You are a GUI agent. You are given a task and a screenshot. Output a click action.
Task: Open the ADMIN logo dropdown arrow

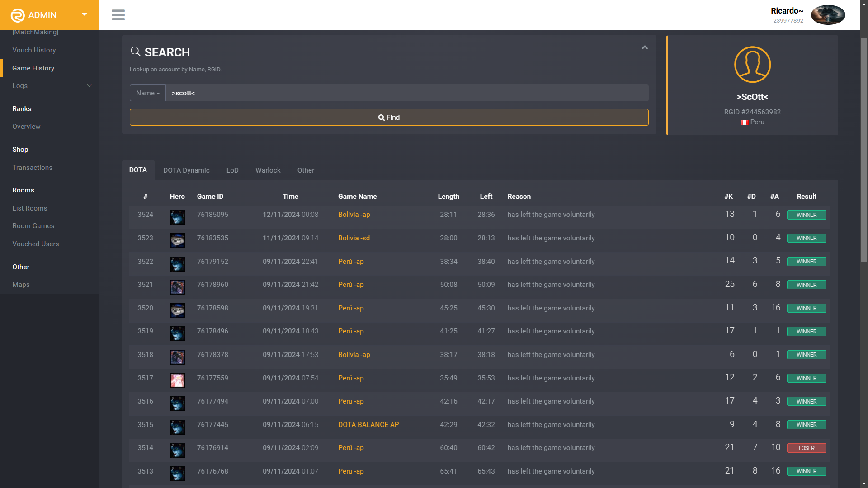(x=85, y=14)
